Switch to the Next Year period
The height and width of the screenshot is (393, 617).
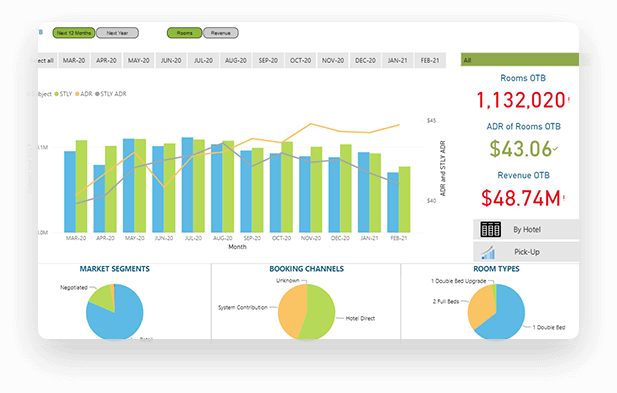[x=117, y=33]
